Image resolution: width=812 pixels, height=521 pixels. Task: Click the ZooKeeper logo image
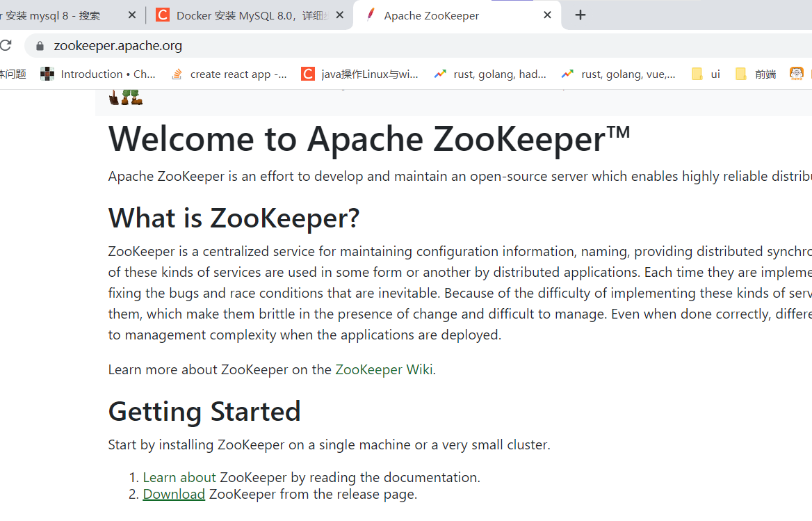coord(126,97)
